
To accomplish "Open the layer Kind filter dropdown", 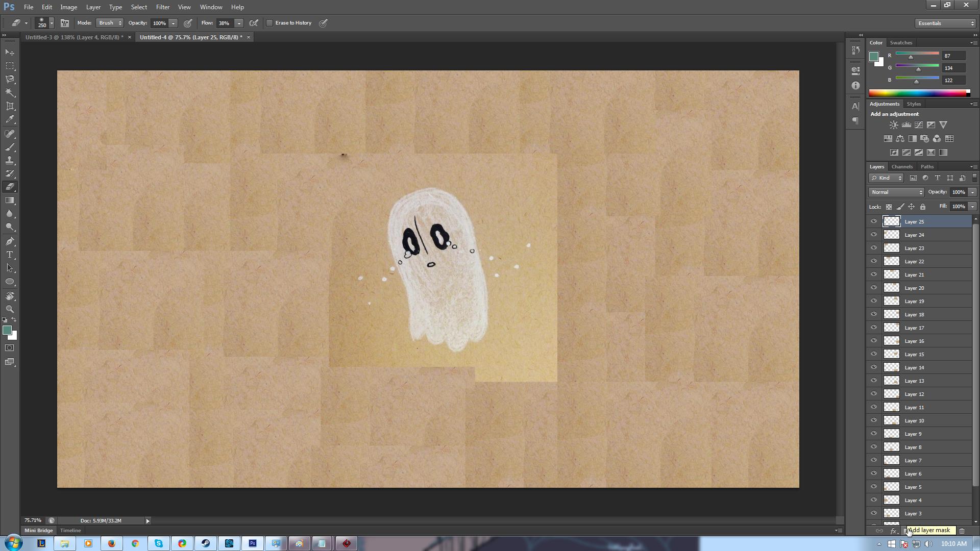I will [886, 178].
